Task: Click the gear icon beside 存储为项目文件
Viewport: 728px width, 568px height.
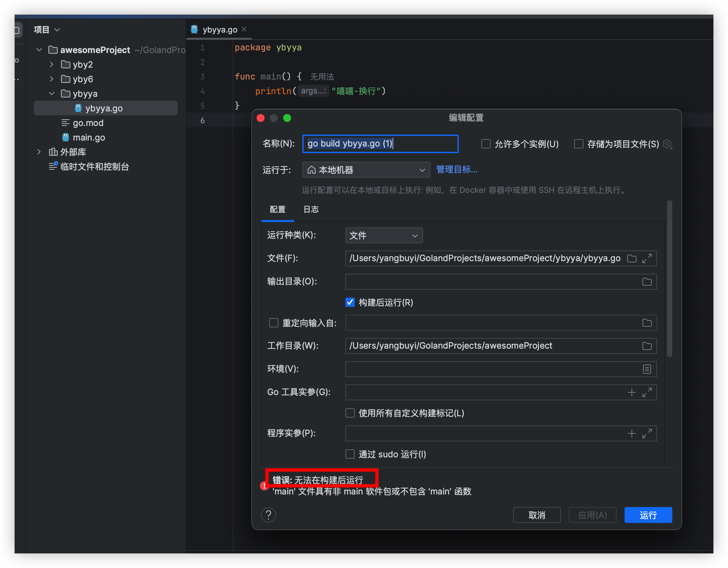Action: tap(667, 144)
